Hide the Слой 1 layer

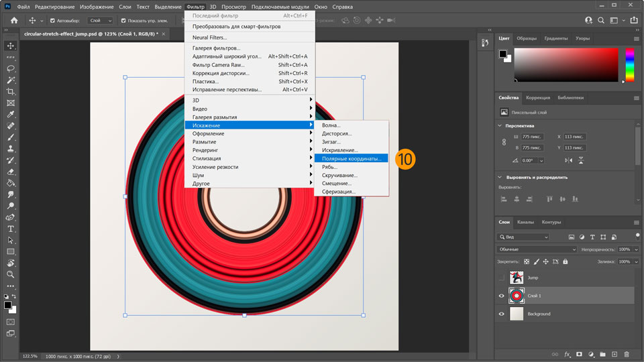(502, 296)
